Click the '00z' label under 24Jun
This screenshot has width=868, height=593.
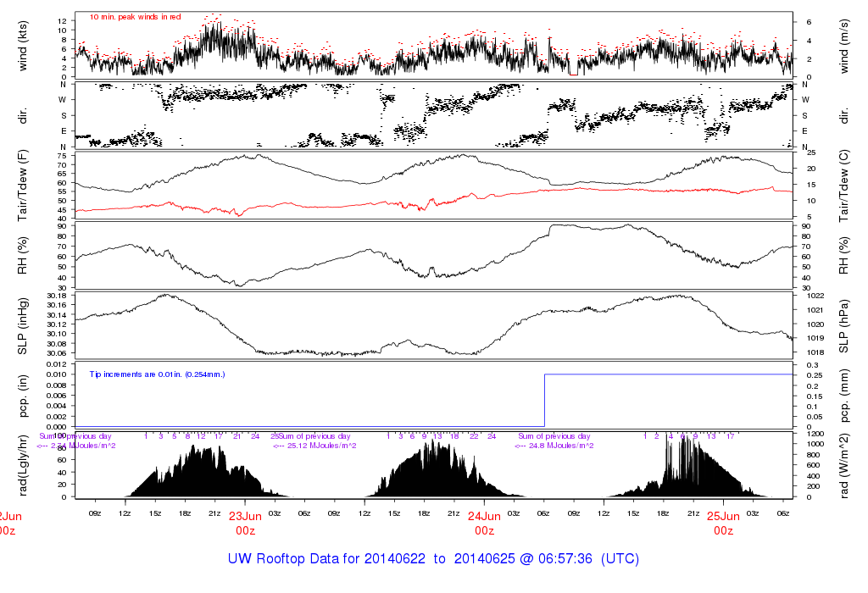(484, 531)
